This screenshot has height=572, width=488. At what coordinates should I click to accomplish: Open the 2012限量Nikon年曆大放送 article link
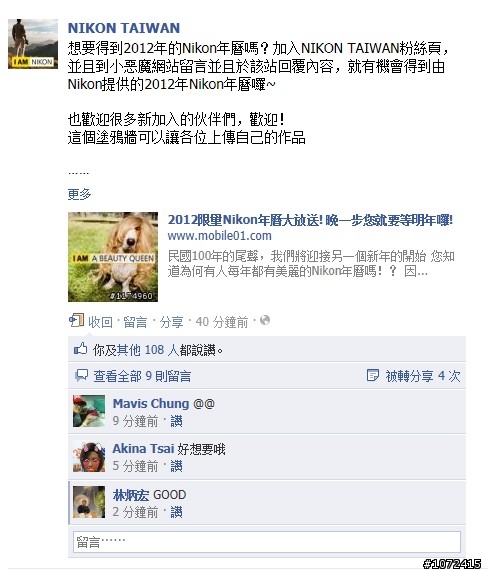point(310,220)
